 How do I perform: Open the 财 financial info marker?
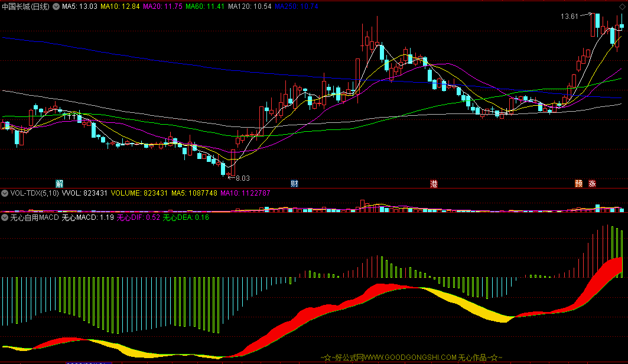click(x=294, y=184)
